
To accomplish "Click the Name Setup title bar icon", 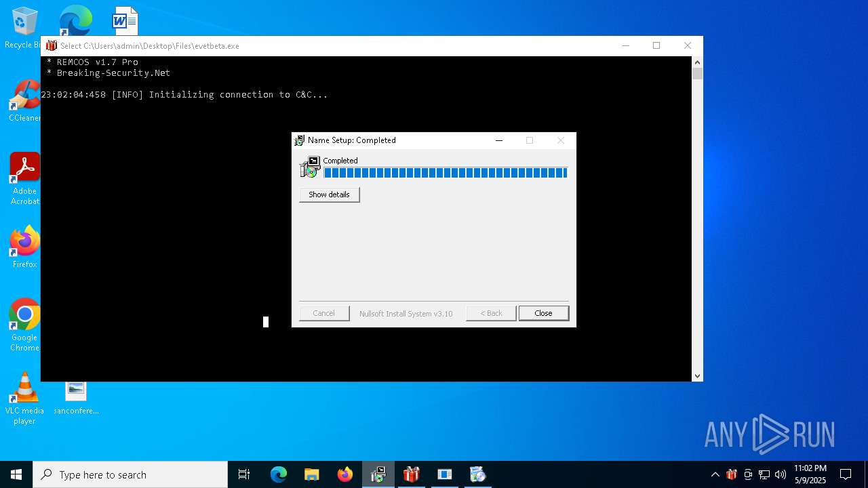I will point(299,140).
